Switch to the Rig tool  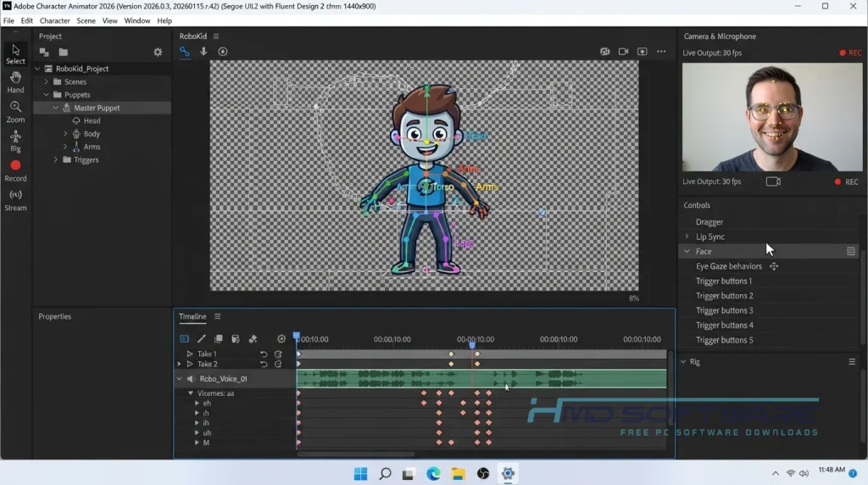click(15, 142)
